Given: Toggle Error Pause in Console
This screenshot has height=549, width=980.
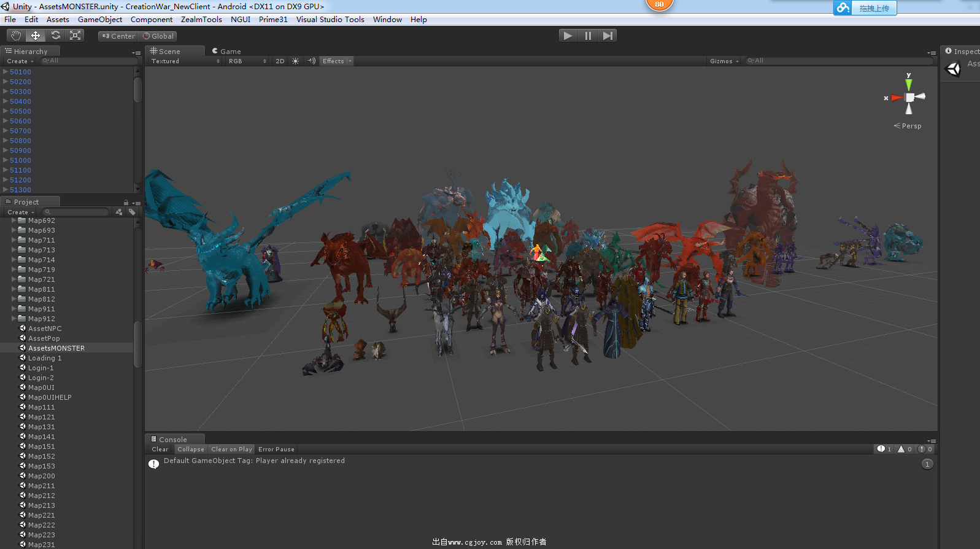Looking at the screenshot, I should [276, 449].
